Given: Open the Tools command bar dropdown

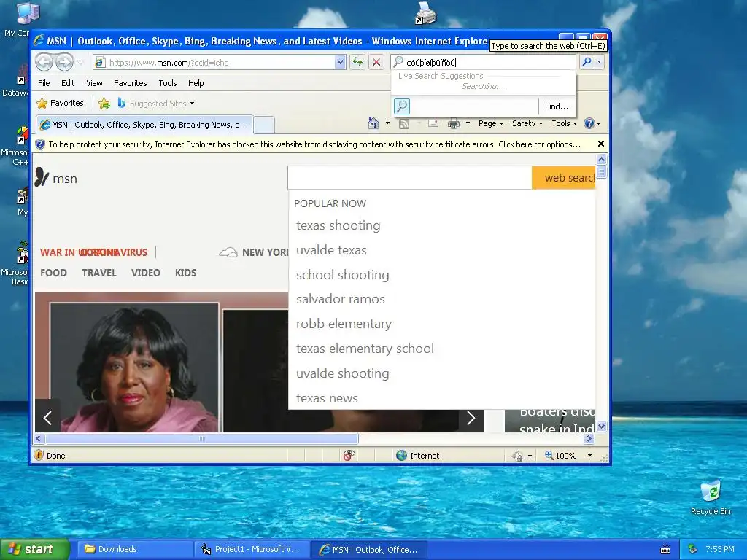Looking at the screenshot, I should (565, 123).
